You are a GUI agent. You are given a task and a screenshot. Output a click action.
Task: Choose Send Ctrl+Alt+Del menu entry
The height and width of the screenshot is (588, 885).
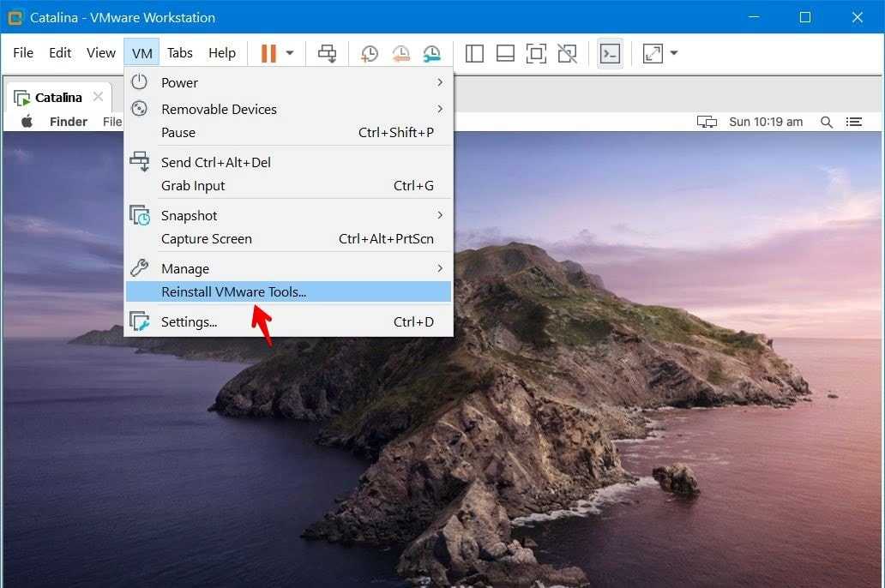[288, 163]
